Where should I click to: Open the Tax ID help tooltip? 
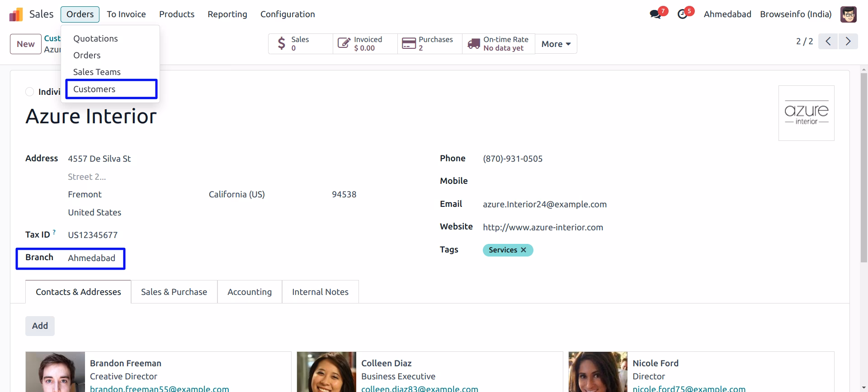[x=54, y=232]
